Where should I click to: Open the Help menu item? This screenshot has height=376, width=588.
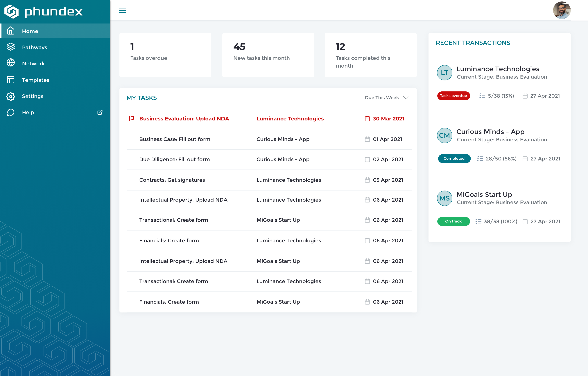pyautogui.click(x=28, y=112)
